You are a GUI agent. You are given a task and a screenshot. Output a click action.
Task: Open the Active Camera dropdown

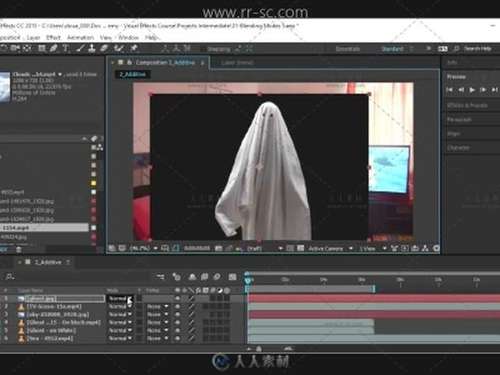click(330, 248)
